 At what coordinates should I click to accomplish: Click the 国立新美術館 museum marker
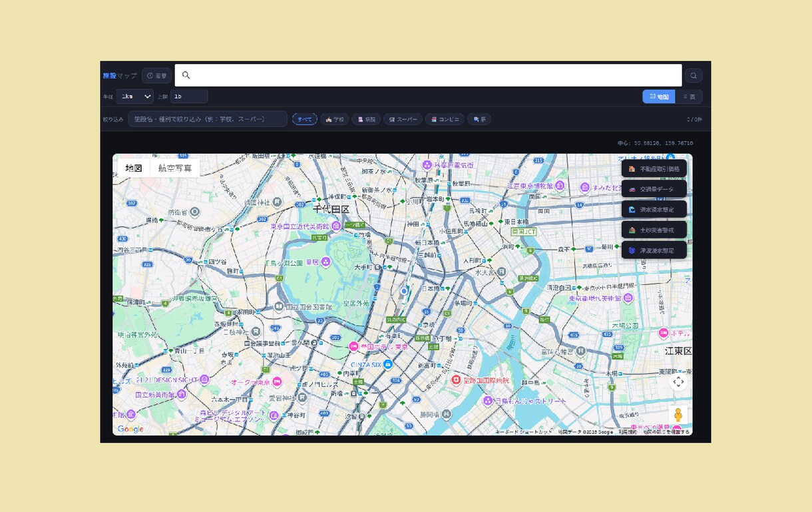[x=180, y=395]
